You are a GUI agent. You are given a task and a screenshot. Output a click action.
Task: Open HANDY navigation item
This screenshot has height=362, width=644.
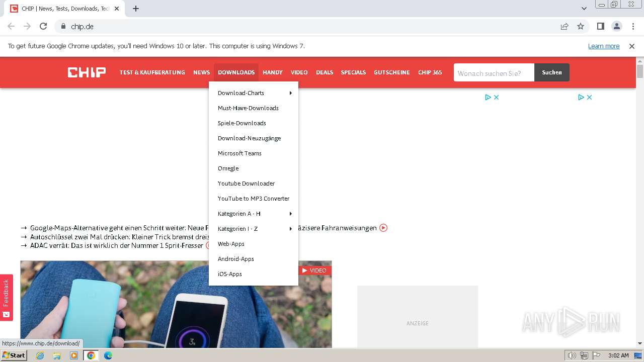click(273, 72)
